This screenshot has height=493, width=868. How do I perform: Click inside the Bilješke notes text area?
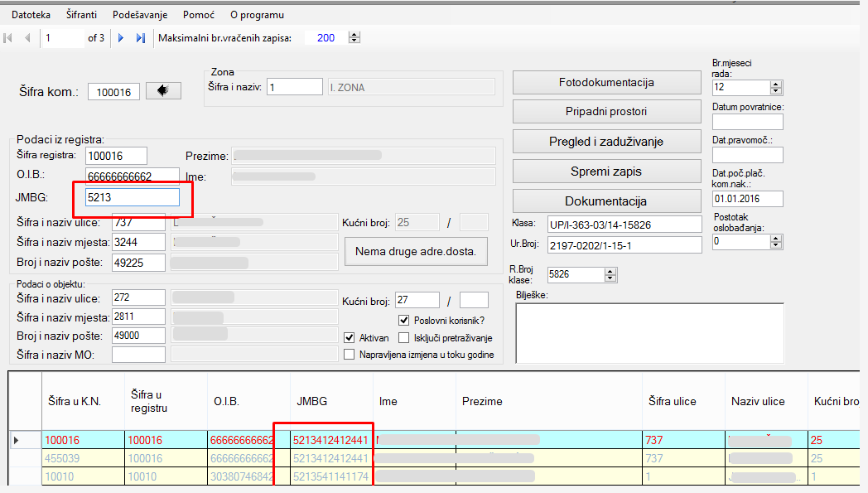(649, 333)
